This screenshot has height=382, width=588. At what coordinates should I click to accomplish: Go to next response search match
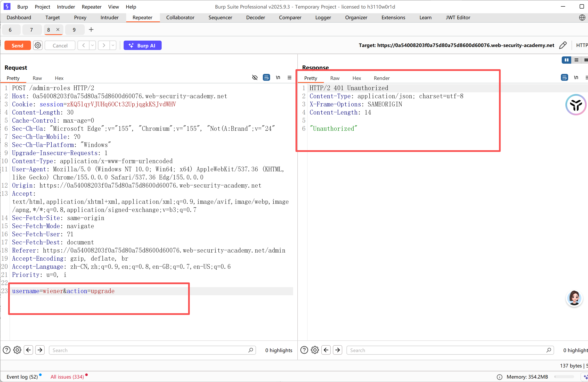[x=338, y=350]
